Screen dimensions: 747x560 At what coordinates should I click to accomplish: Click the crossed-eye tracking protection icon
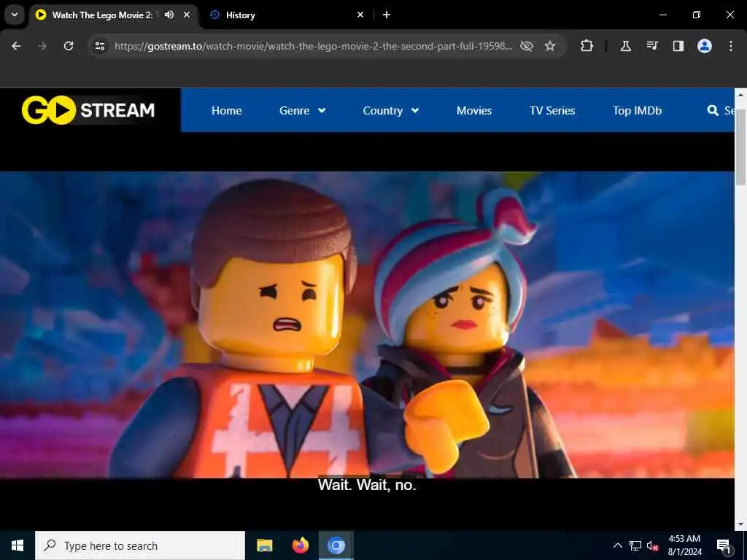click(x=527, y=46)
